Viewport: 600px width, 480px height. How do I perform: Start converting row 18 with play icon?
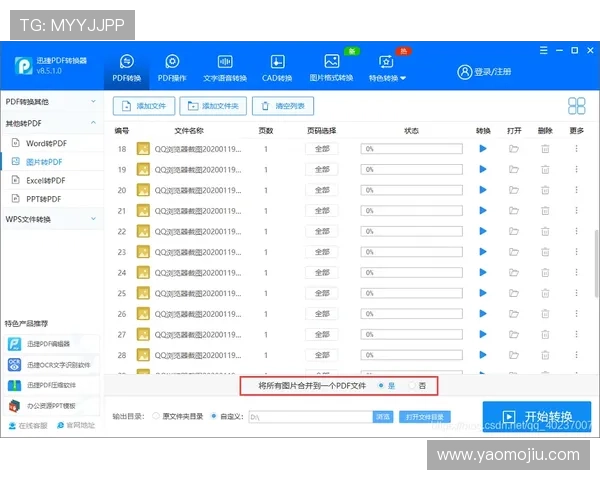(x=483, y=149)
